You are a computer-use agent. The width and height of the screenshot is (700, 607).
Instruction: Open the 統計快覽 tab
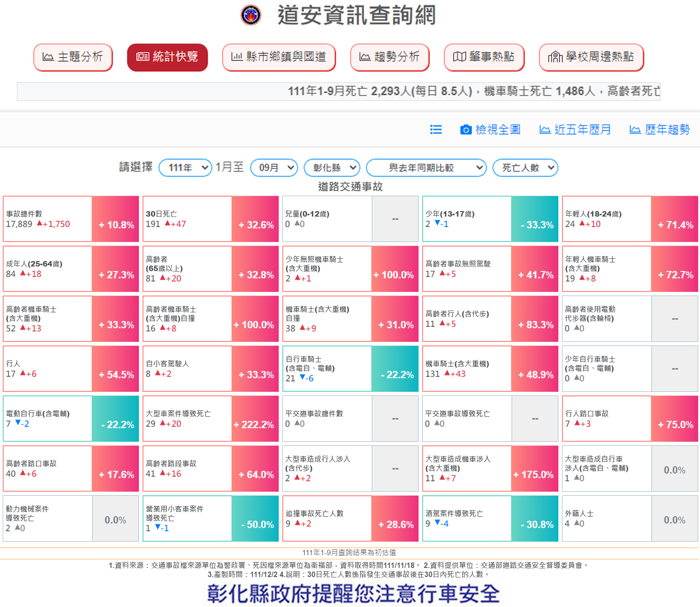coord(167,57)
